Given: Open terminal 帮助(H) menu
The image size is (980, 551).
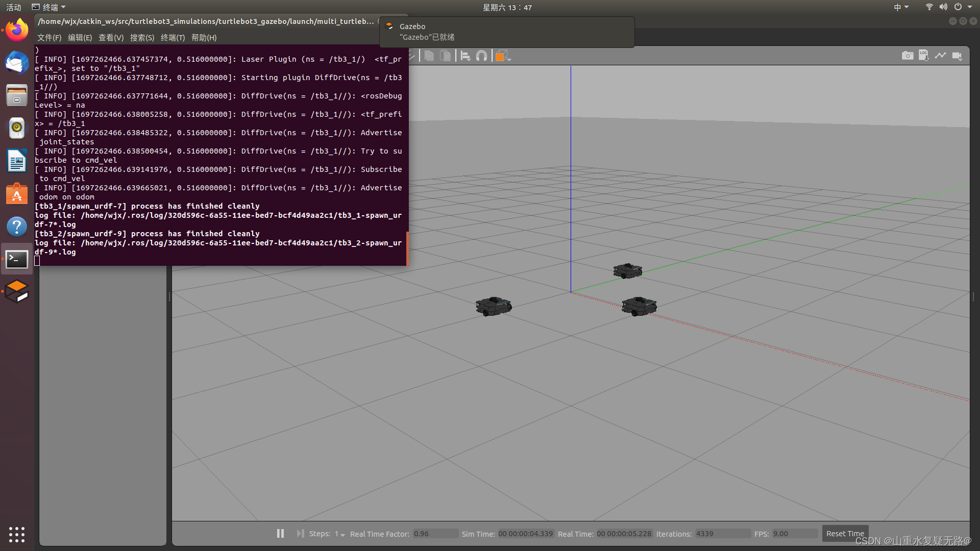Looking at the screenshot, I should click(x=204, y=38).
